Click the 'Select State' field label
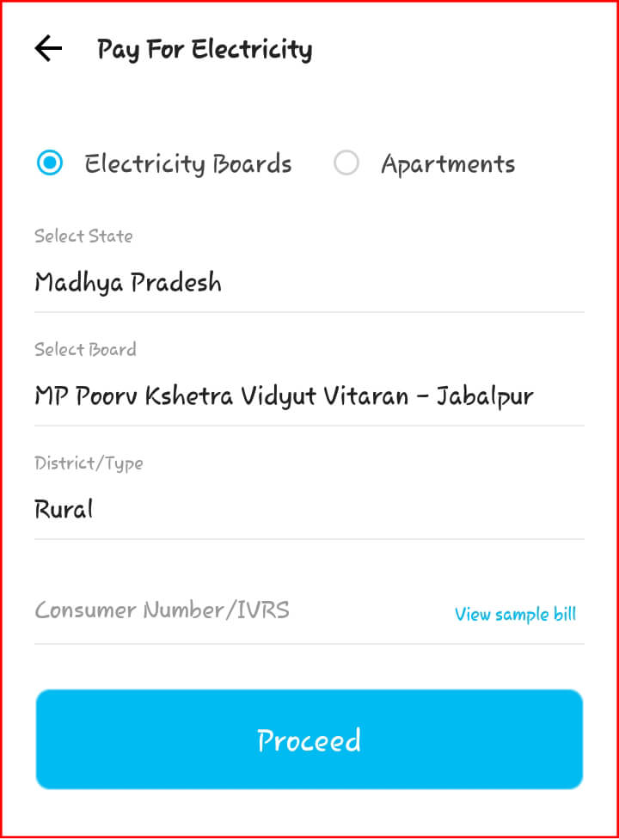This screenshot has width=619, height=840. pyautogui.click(x=83, y=236)
